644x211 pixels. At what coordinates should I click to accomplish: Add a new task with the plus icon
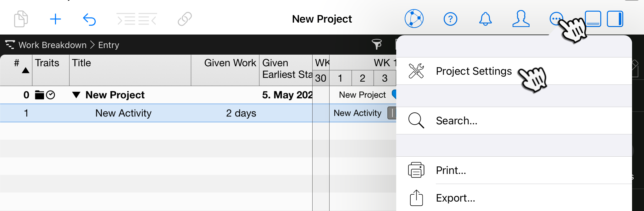pos(56,19)
